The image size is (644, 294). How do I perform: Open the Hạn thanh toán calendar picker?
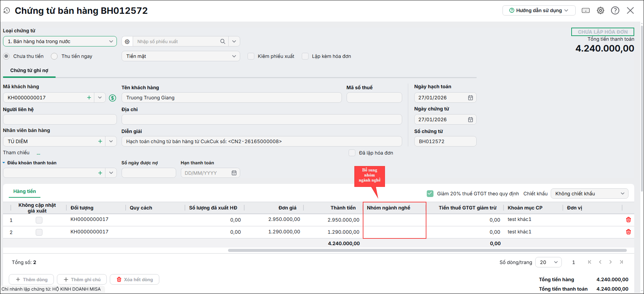(234, 173)
